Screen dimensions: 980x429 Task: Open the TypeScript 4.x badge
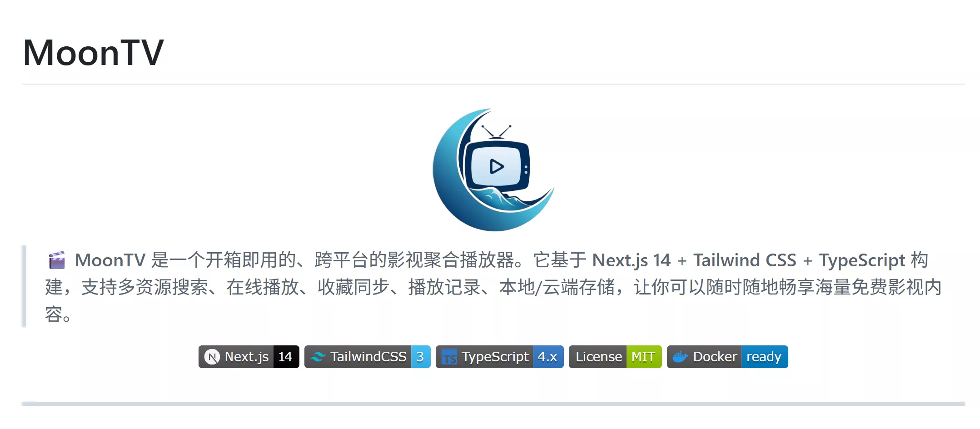click(x=499, y=357)
